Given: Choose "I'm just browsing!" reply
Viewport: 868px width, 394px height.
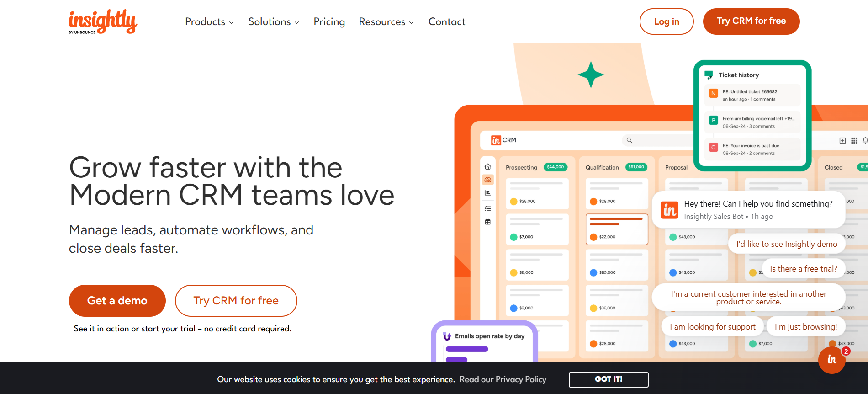Looking at the screenshot, I should (806, 327).
